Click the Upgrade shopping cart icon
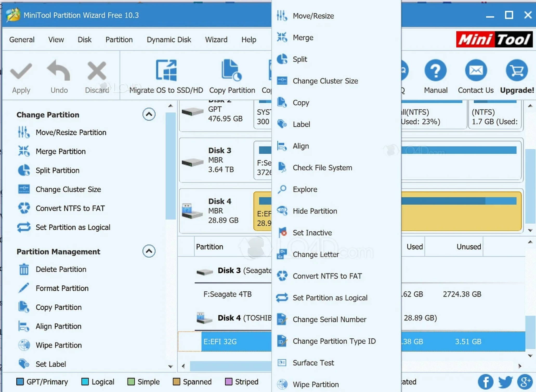The width and height of the screenshot is (536, 392). 517,70
